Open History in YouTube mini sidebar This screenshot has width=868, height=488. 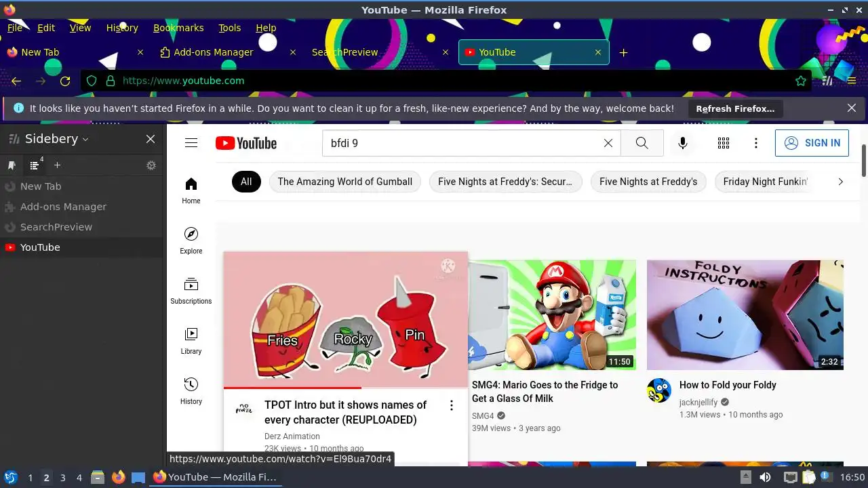(x=191, y=391)
